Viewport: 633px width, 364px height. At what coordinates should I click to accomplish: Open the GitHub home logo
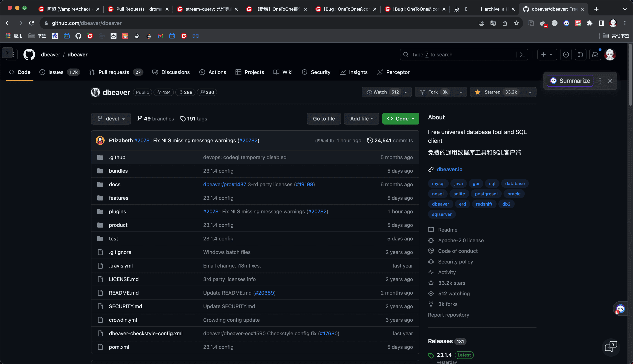[x=29, y=55]
